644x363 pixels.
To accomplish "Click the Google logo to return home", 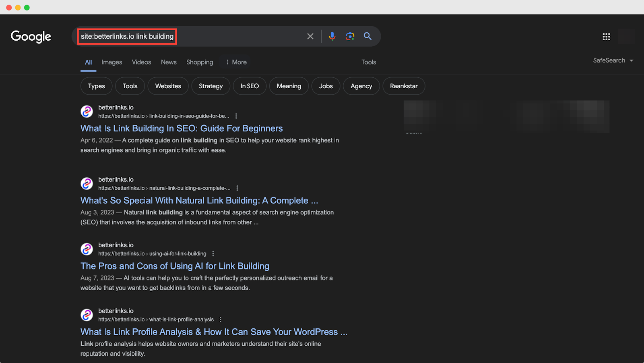I will tap(31, 37).
